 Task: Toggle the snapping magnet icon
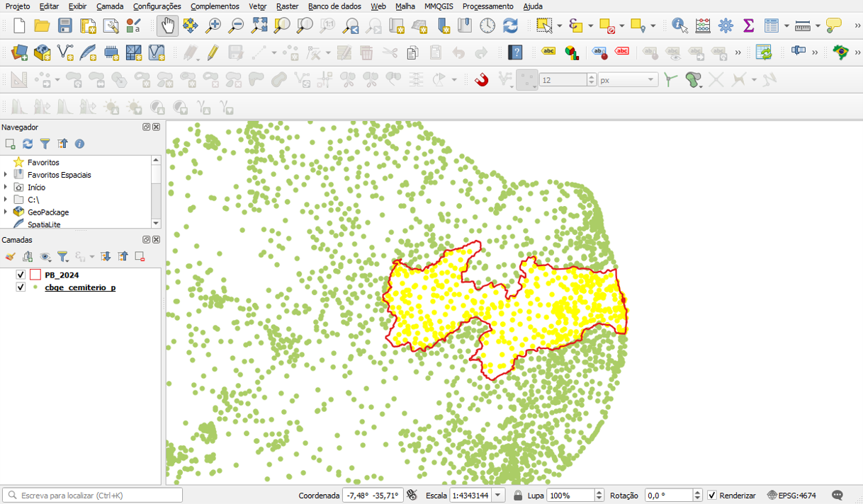(481, 80)
